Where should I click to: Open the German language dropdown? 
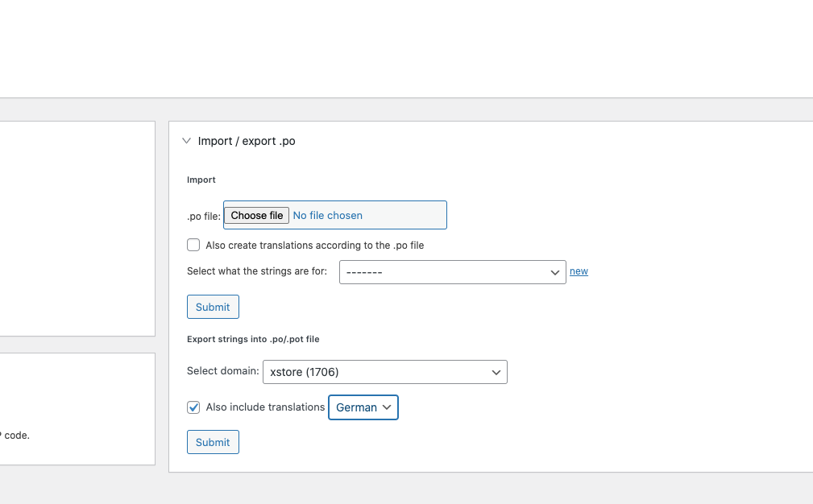click(x=363, y=407)
